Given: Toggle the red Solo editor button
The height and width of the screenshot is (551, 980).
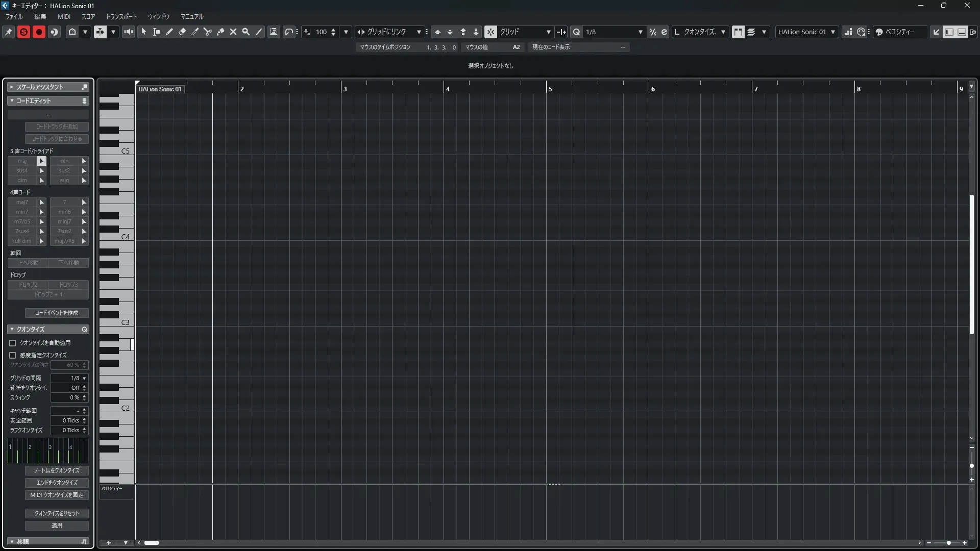Looking at the screenshot, I should 23,32.
